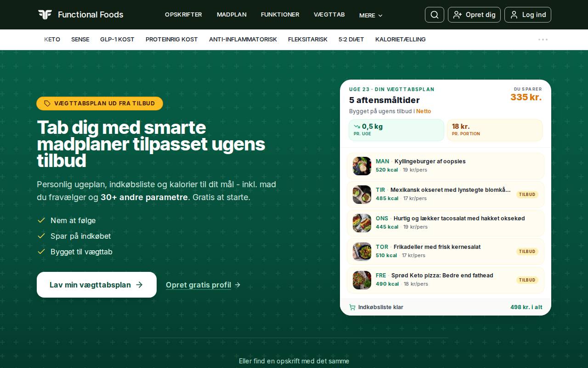
Task: Click the 335 kr. savings amount
Action: 526,97
